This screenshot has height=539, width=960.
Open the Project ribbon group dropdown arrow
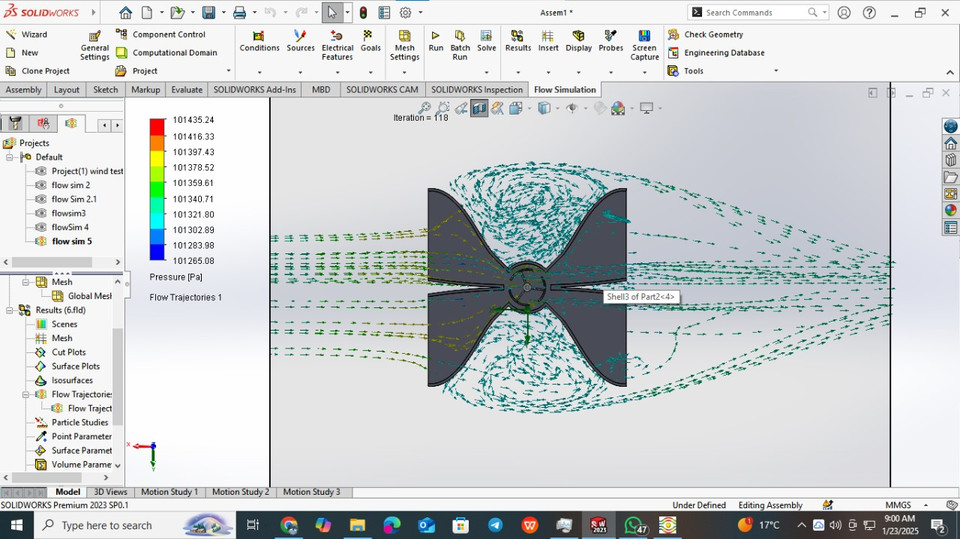(x=229, y=71)
